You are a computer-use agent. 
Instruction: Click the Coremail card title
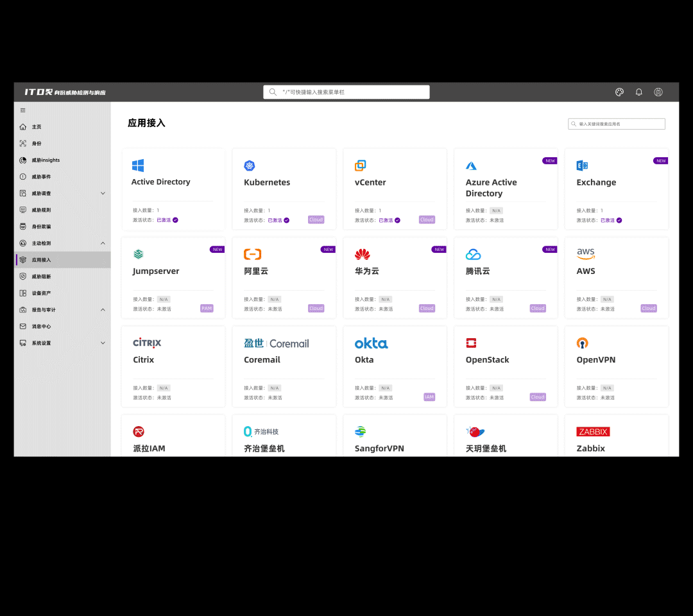click(x=262, y=360)
